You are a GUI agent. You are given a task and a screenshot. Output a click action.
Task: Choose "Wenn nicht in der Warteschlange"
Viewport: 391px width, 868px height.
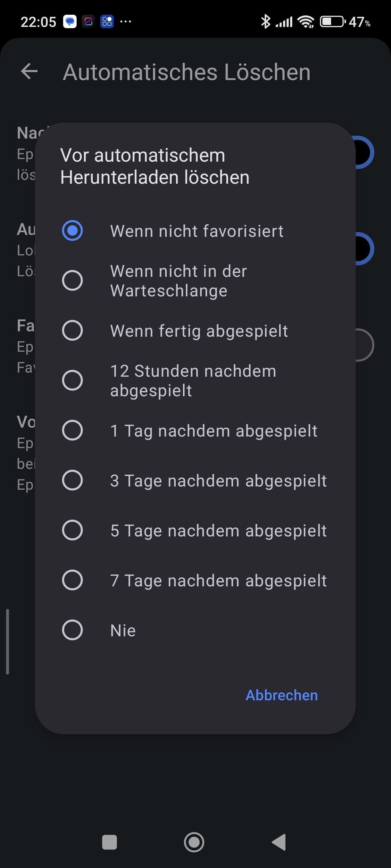pyautogui.click(x=72, y=280)
